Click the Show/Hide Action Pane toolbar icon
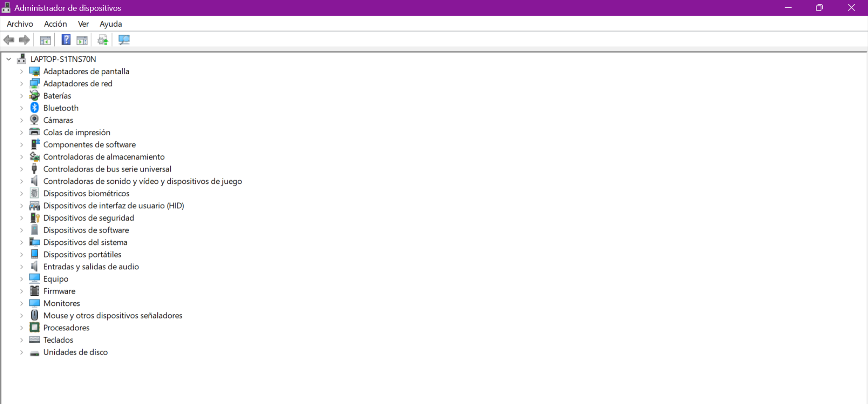The height and width of the screenshot is (404, 868). click(x=82, y=40)
